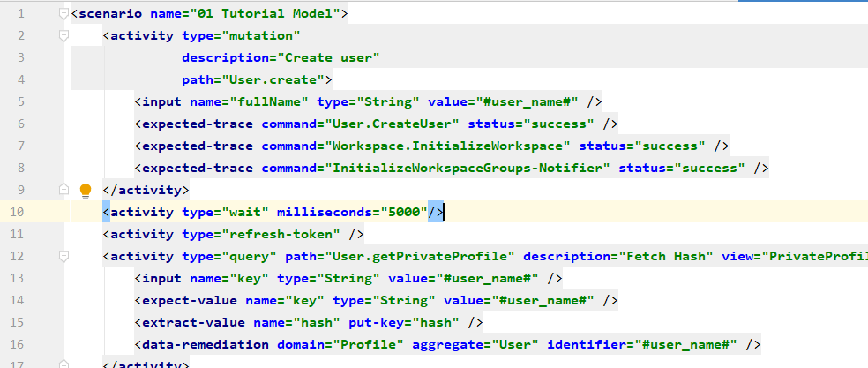Click the aggregate value "User"
This screenshot has width=868, height=368.
pyautogui.click(x=515, y=344)
